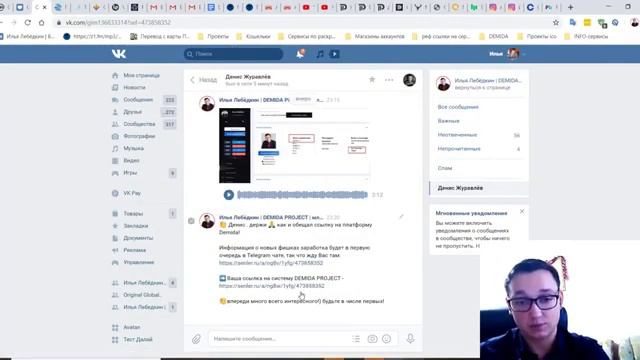Open the senler.ru link under DEMIDA PROJECT

click(272, 286)
